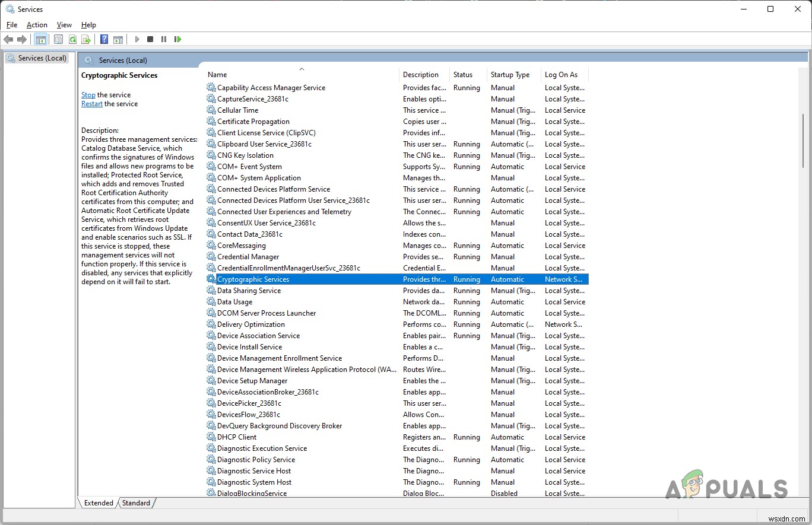Viewport: 812px width, 525px height.
Task: Open Help via the question mark icon
Action: point(104,39)
